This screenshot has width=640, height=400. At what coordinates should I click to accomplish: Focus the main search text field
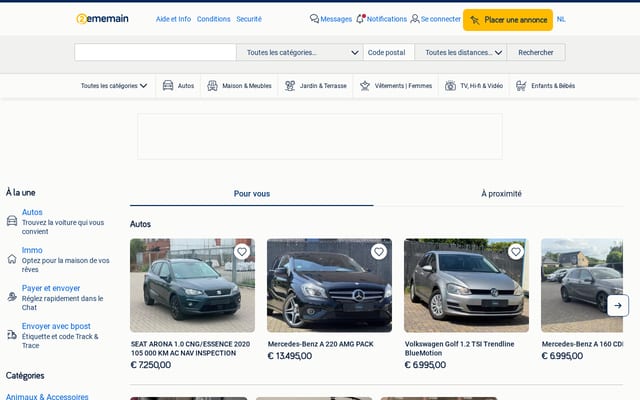(x=156, y=52)
